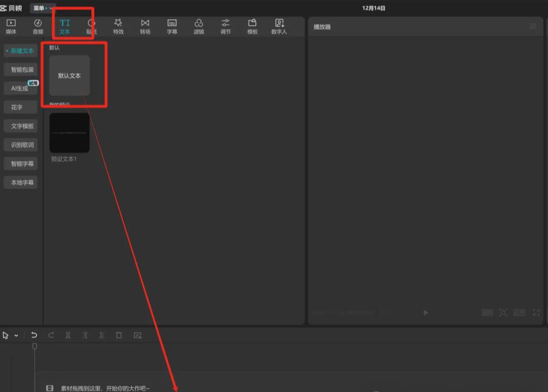Open the 贴纸 stickers panel
The image size is (548, 392).
(x=91, y=26)
